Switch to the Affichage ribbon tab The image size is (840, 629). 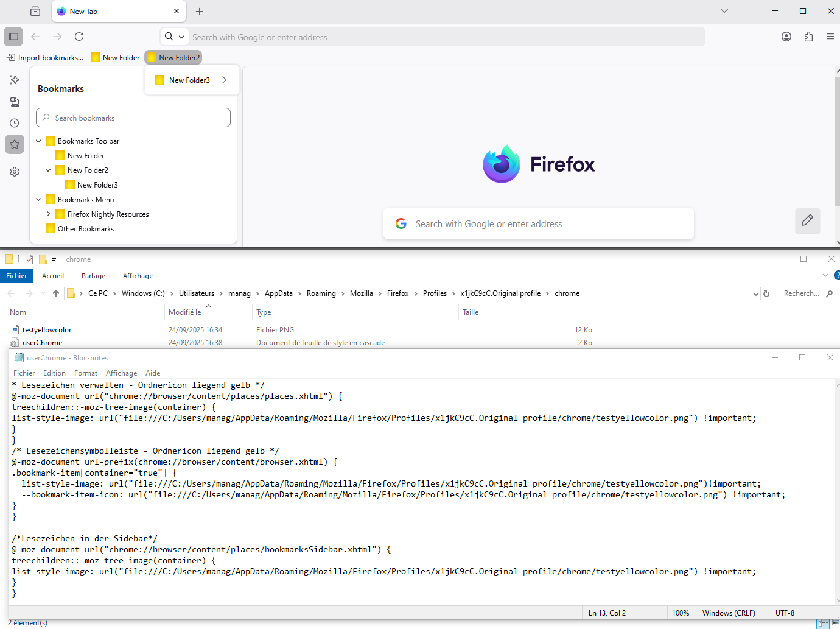[138, 276]
